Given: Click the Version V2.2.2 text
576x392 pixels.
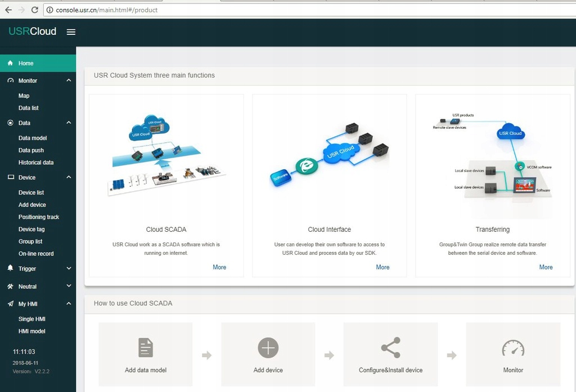Looking at the screenshot, I should coord(31,371).
